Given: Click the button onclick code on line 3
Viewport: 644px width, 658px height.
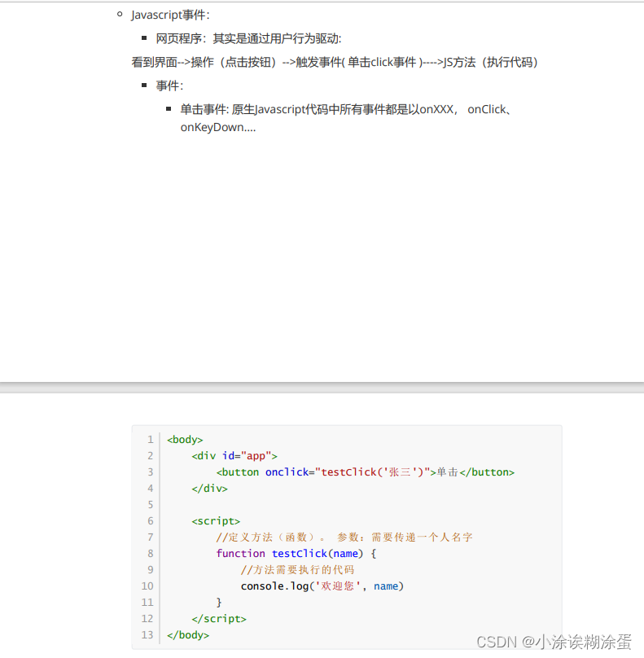Looking at the screenshot, I should (366, 472).
